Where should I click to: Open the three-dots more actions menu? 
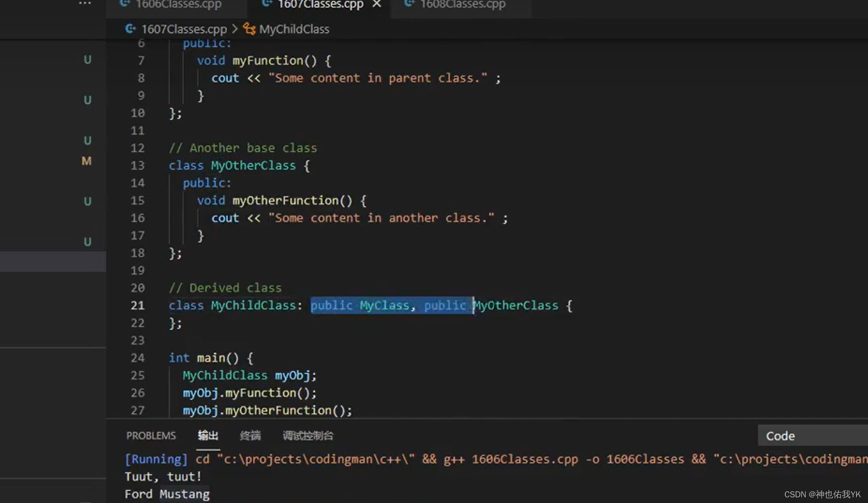pos(85,3)
